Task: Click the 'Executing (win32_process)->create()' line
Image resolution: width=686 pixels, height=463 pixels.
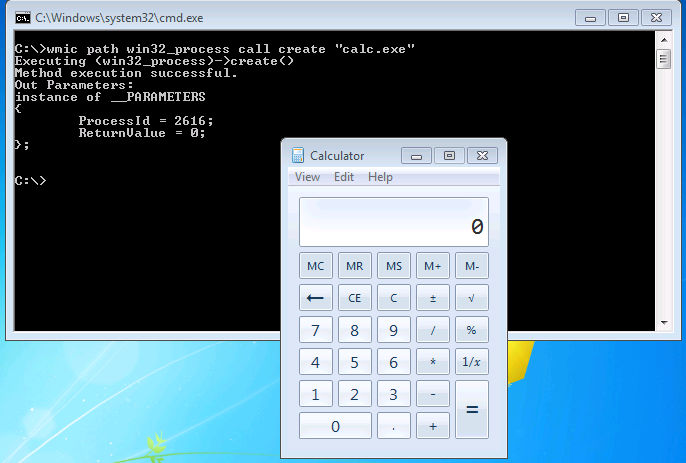Action: click(154, 61)
